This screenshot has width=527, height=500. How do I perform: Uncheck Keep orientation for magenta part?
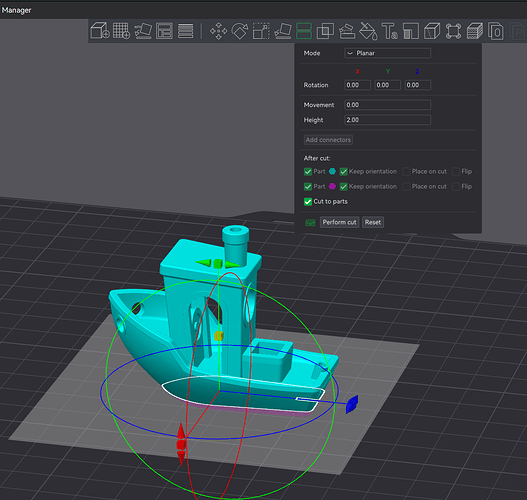343,186
